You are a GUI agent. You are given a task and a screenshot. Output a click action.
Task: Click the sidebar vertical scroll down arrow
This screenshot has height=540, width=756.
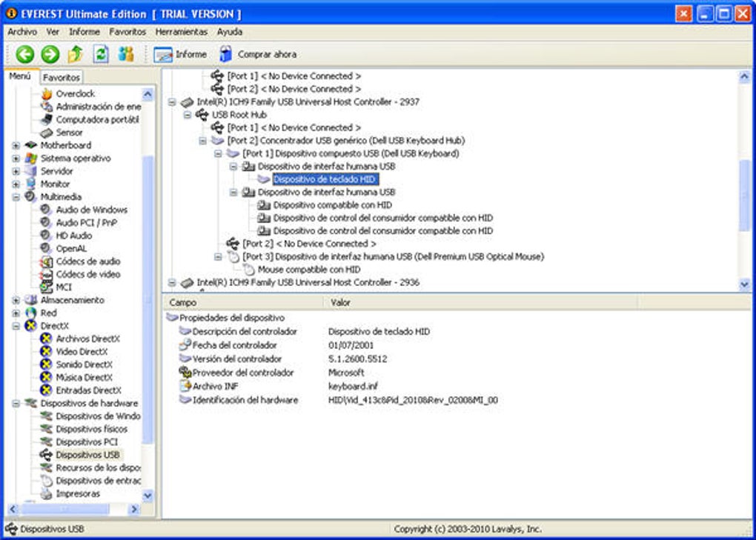point(147,496)
